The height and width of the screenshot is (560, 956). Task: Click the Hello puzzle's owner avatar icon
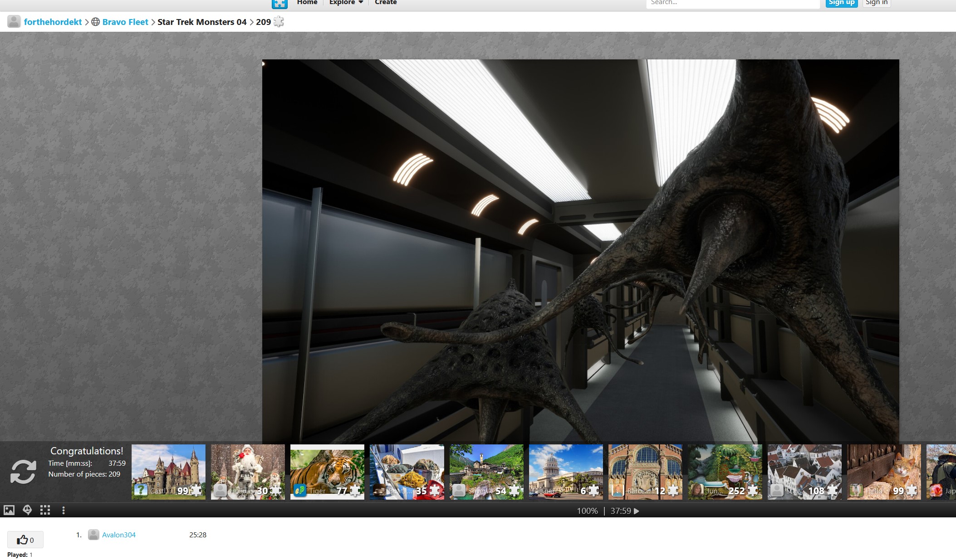click(x=856, y=490)
